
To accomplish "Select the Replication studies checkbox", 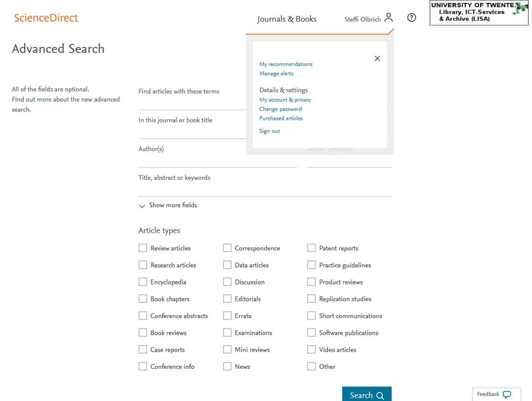I will coord(312,299).
